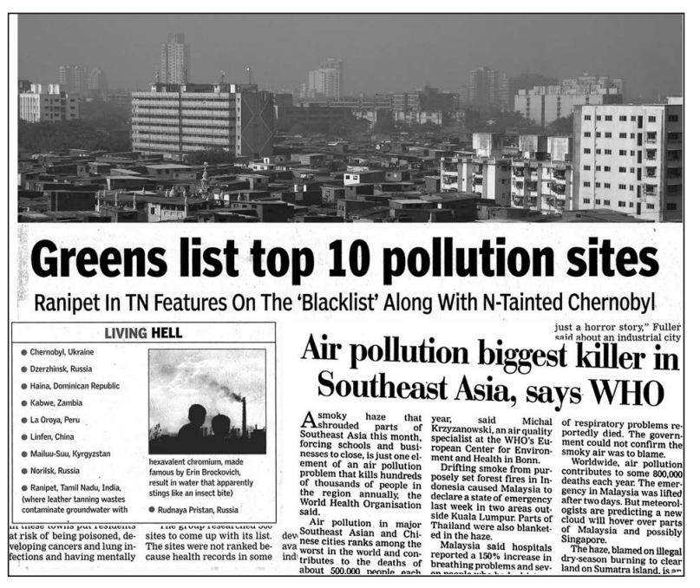This screenshot has width=700, height=588.
Task: Click the Ranipet in TN blacklist subheadline
Action: (344, 303)
